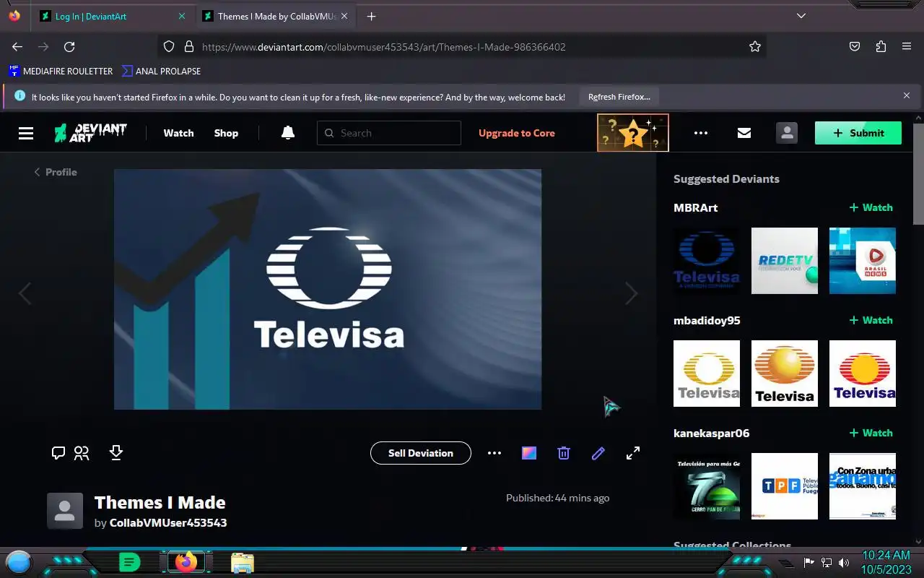The height and width of the screenshot is (578, 924).
Task: Open red and yellow Televisa thumbnail
Action: pos(863,374)
